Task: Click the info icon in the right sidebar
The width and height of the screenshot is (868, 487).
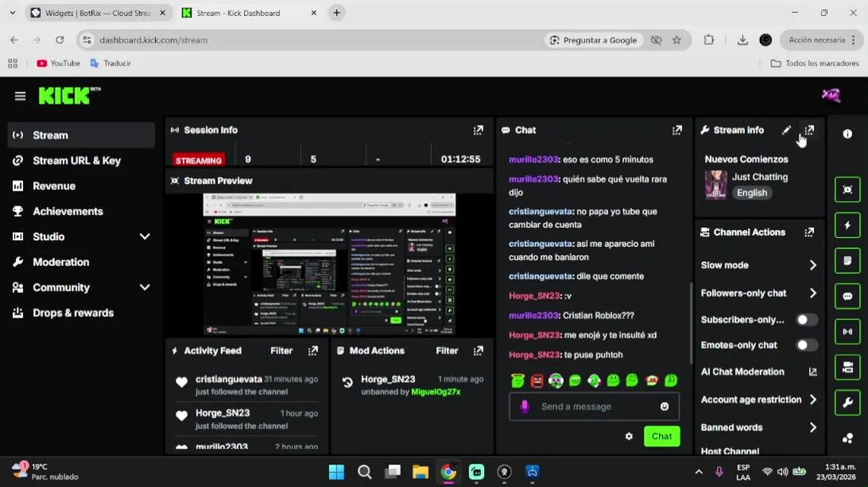Action: (847, 134)
